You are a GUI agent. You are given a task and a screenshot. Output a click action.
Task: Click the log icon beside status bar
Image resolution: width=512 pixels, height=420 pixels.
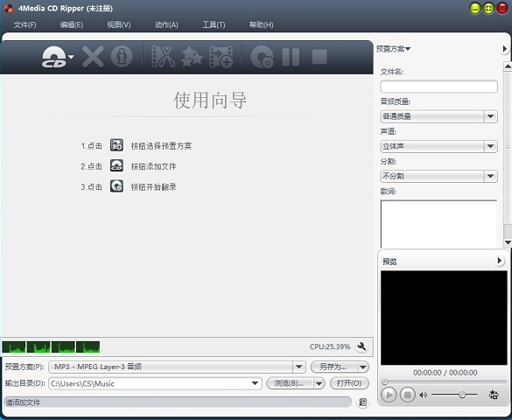coord(362,402)
